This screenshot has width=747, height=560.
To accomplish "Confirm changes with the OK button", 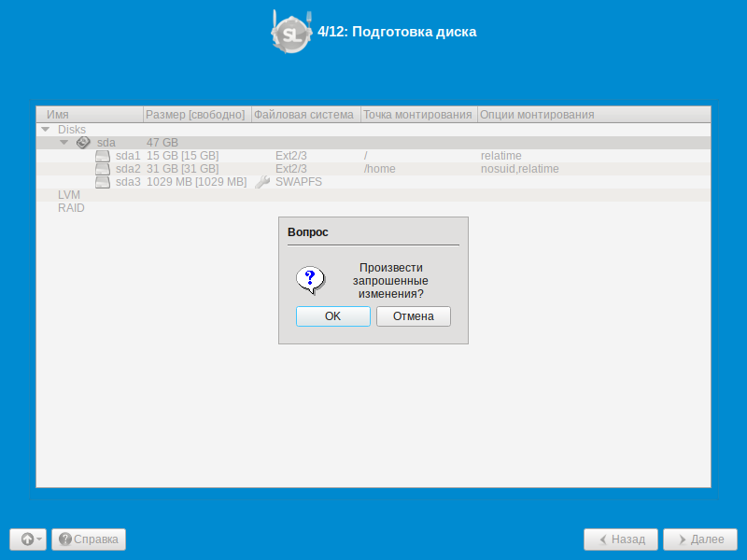I will pos(333,316).
